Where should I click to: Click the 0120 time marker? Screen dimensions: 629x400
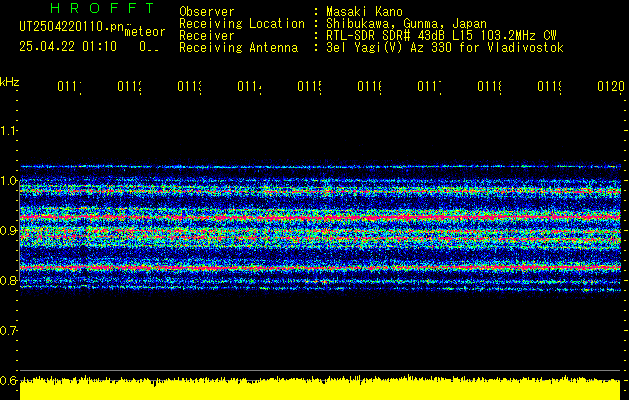[x=611, y=86]
